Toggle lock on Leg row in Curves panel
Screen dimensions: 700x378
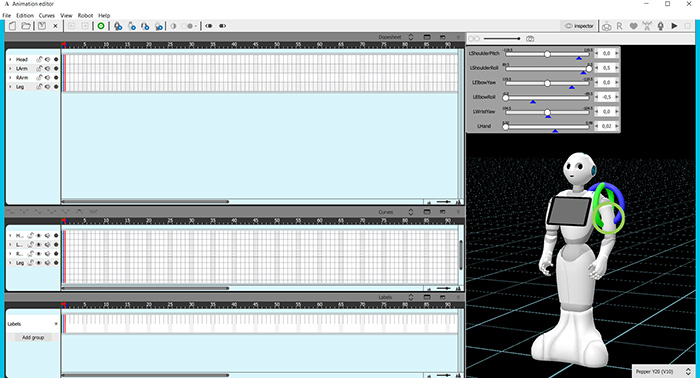[x=31, y=263]
